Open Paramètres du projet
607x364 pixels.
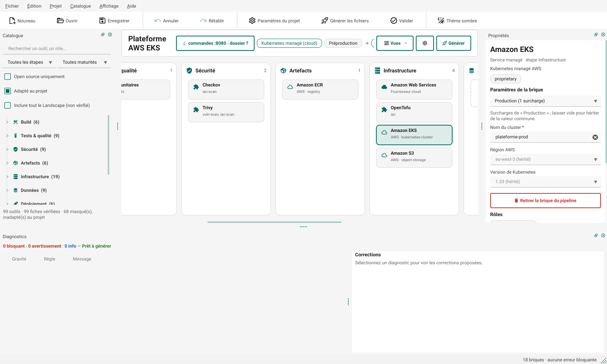(x=274, y=21)
